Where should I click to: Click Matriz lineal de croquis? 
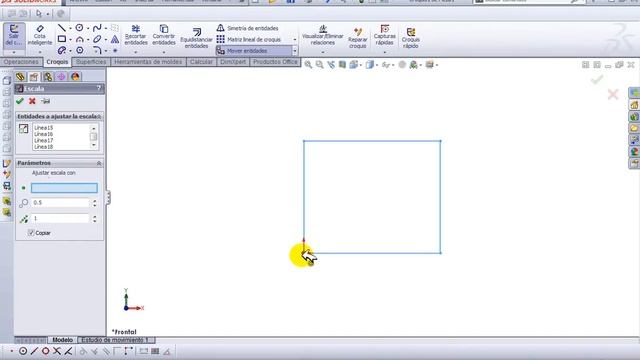coord(249,39)
